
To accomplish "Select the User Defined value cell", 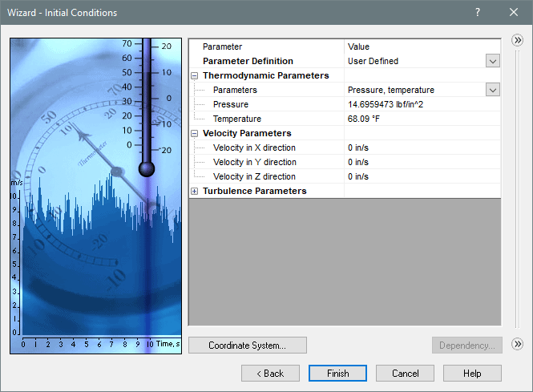I will pos(415,61).
